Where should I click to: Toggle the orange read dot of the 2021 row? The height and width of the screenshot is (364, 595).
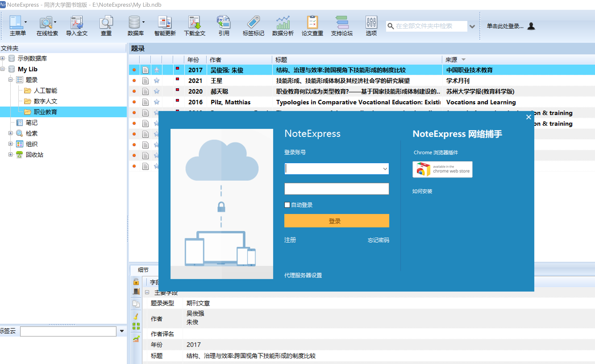(x=134, y=80)
